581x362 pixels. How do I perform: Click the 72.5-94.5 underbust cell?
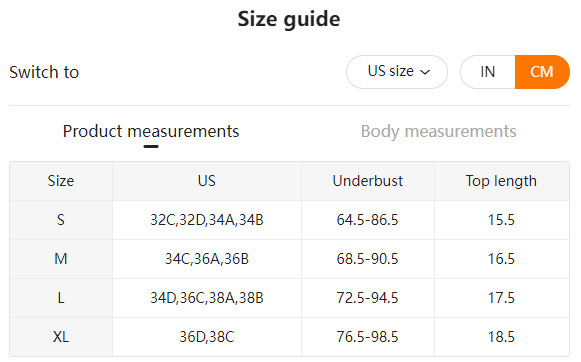pos(368,298)
